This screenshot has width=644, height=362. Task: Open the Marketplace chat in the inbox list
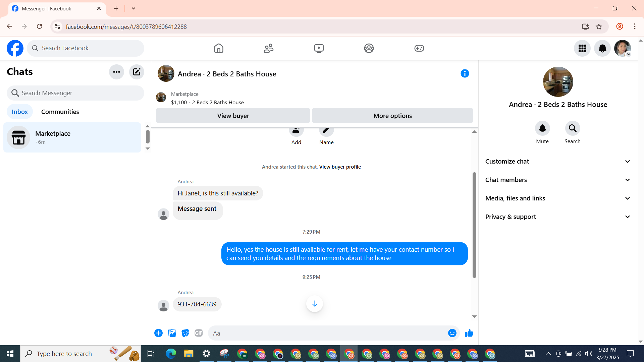click(72, 137)
